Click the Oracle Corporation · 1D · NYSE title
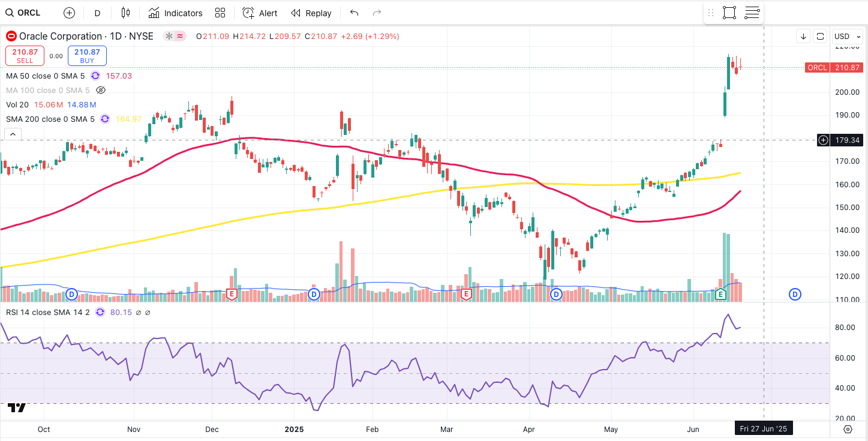The image size is (868, 441). (85, 36)
